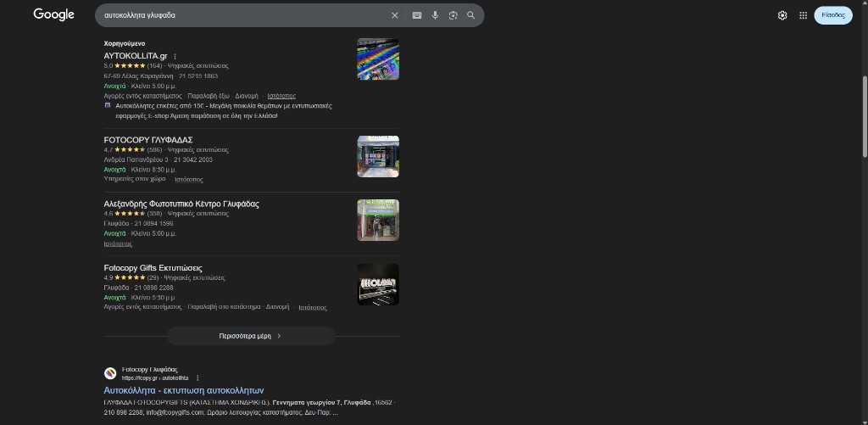This screenshot has width=868, height=425.
Task: Open quick settings gear icon
Action: (782, 15)
